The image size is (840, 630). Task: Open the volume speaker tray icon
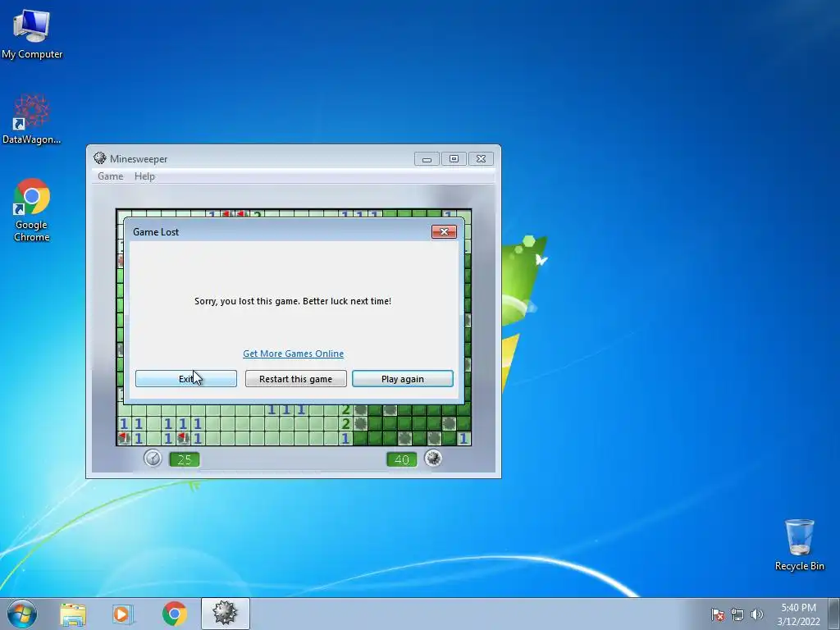click(x=756, y=614)
